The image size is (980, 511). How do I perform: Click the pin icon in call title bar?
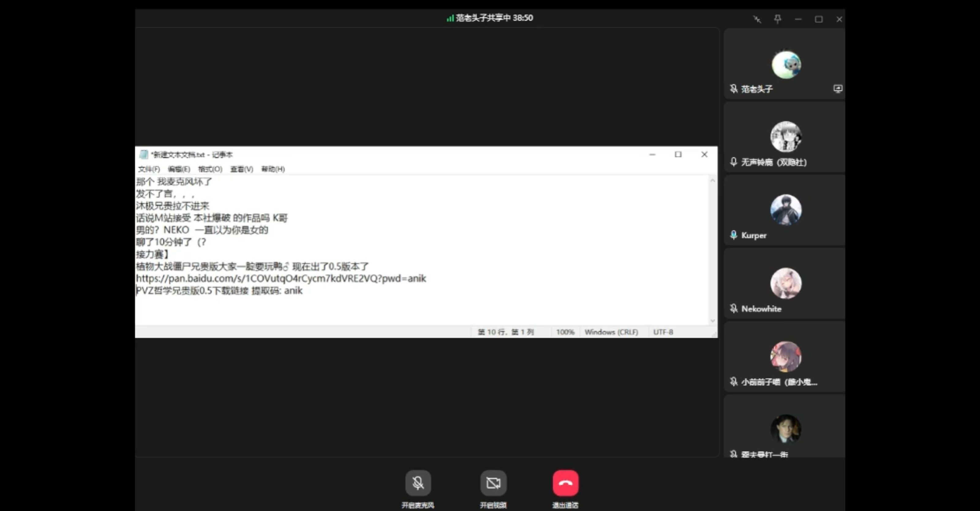pos(778,19)
